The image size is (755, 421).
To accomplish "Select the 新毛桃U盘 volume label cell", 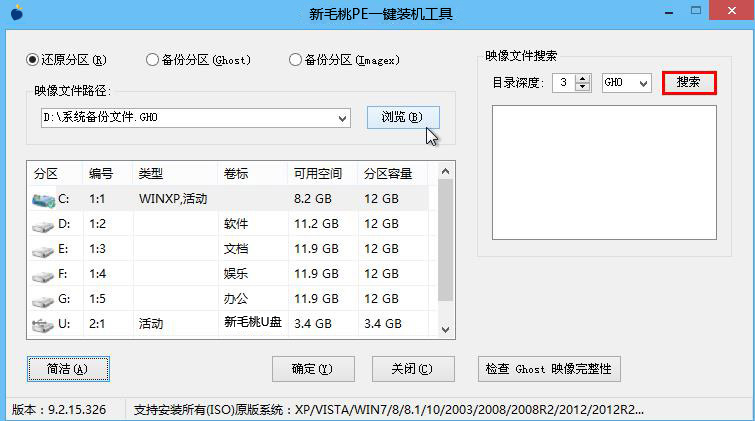I will coord(252,322).
